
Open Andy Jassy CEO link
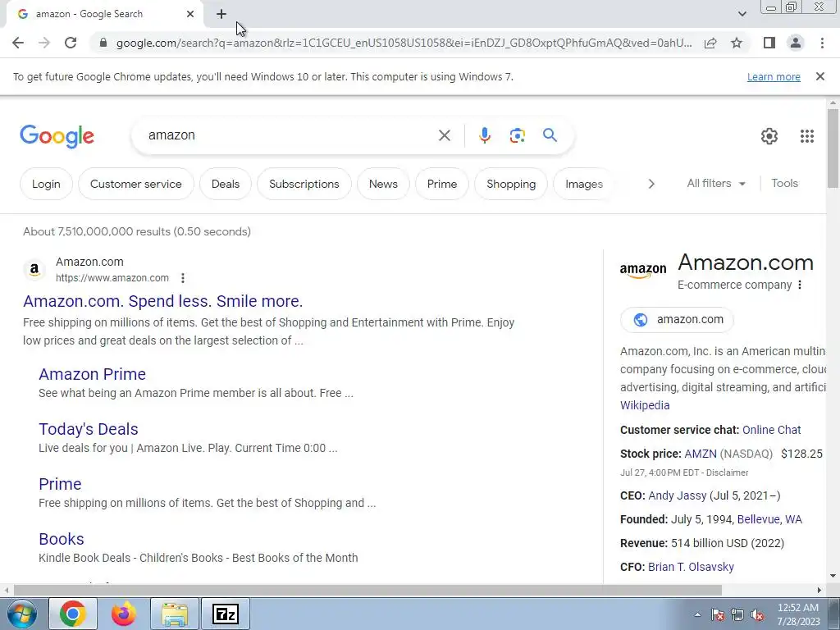(677, 495)
